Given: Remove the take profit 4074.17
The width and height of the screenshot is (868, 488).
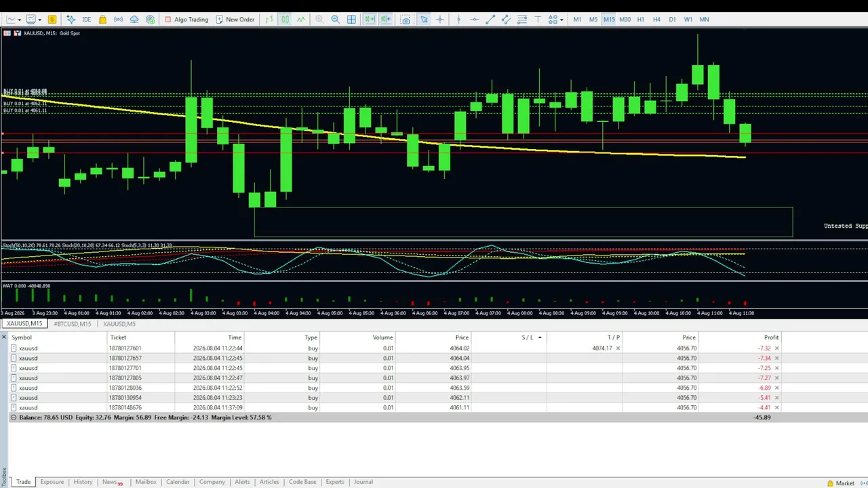Looking at the screenshot, I should point(618,348).
